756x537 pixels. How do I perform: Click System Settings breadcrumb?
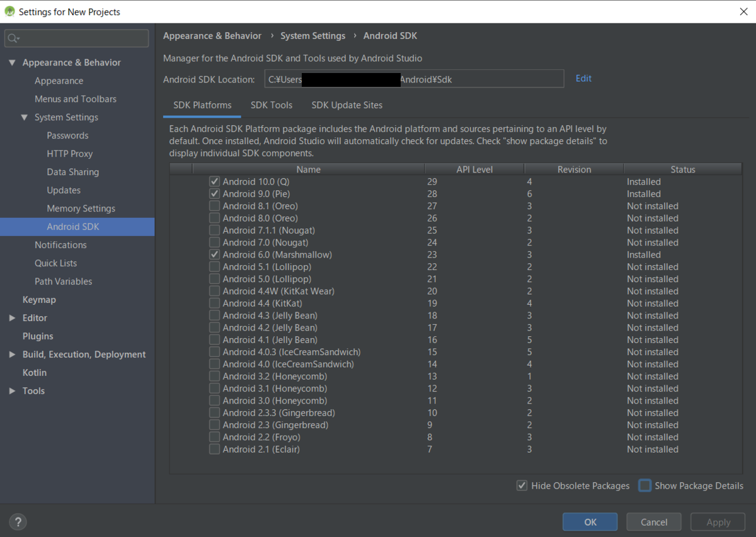[x=313, y=36]
